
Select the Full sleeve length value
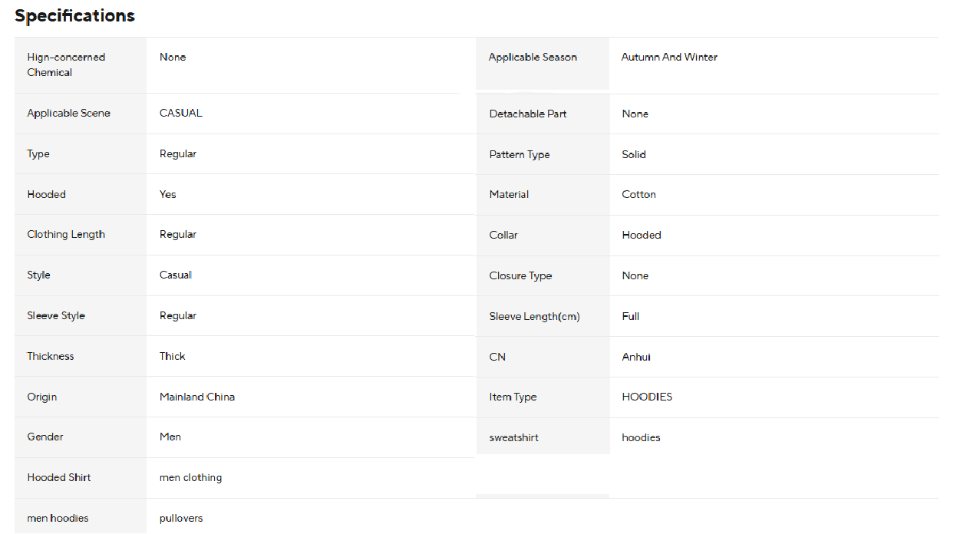coord(631,317)
